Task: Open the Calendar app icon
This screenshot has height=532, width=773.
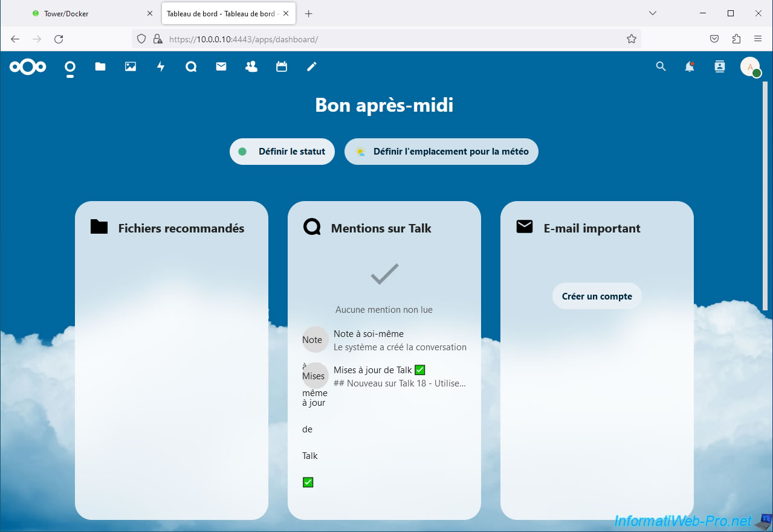Action: 282,67
